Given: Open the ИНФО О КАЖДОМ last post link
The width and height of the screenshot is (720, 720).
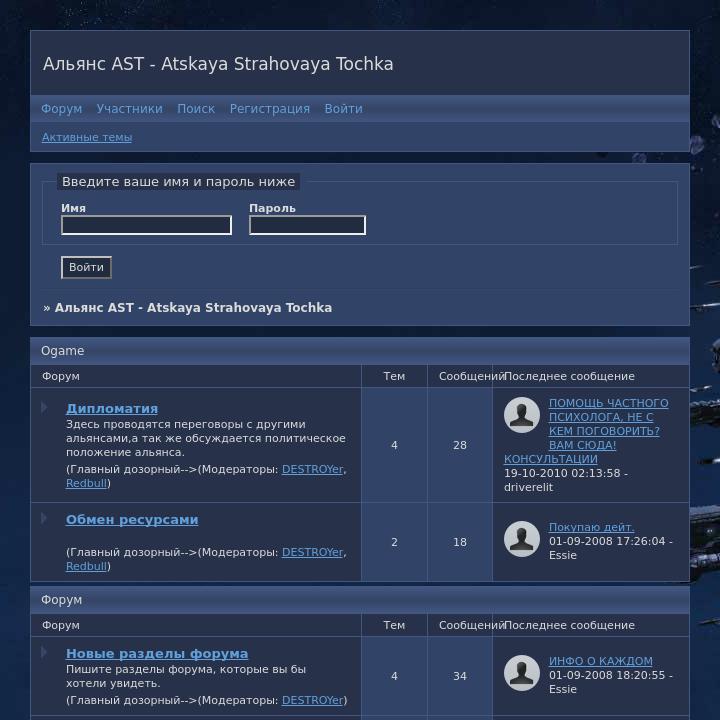Looking at the screenshot, I should pos(601,661).
